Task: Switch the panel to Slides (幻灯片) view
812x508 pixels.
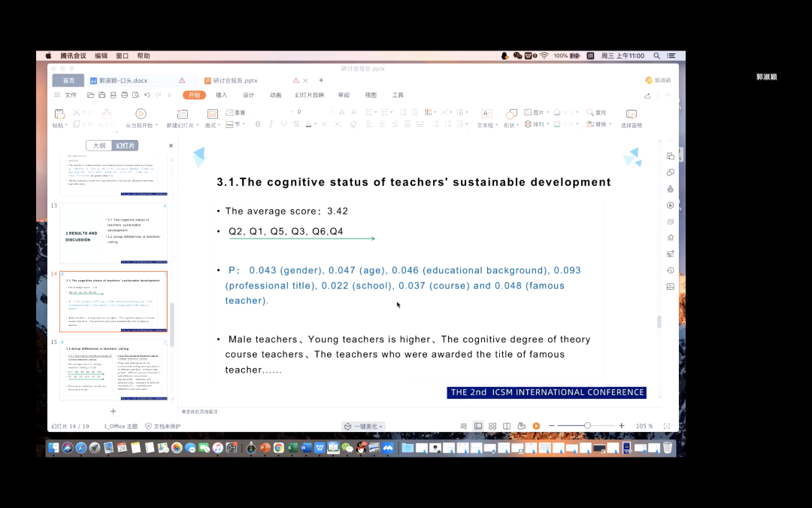Action: [x=126, y=146]
